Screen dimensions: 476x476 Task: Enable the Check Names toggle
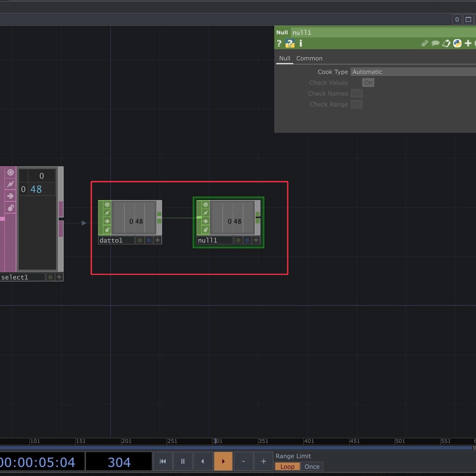tap(357, 93)
